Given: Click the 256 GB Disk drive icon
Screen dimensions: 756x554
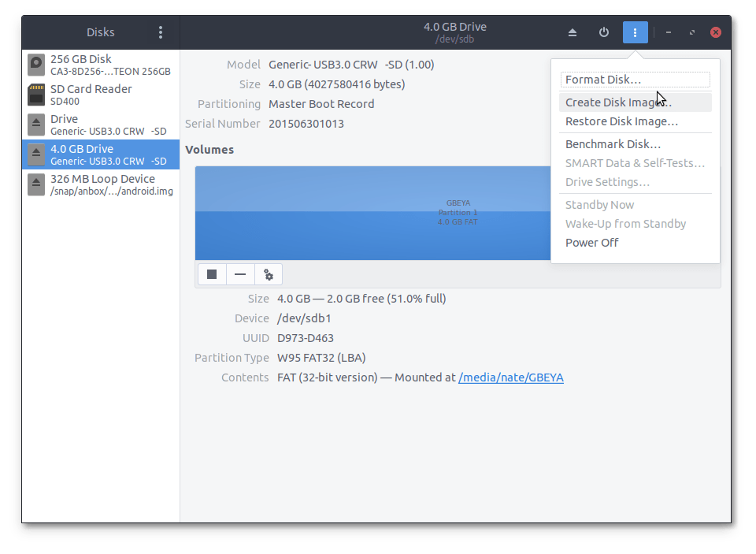Looking at the screenshot, I should (35, 65).
